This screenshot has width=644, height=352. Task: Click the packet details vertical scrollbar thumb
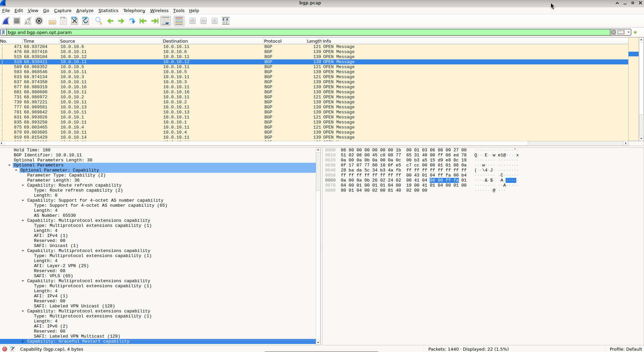(318, 172)
